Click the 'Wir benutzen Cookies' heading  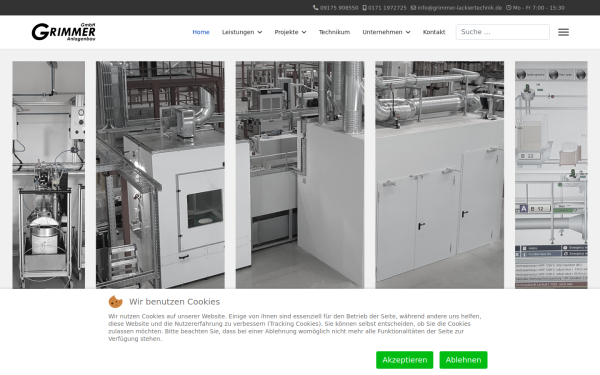pos(174,302)
